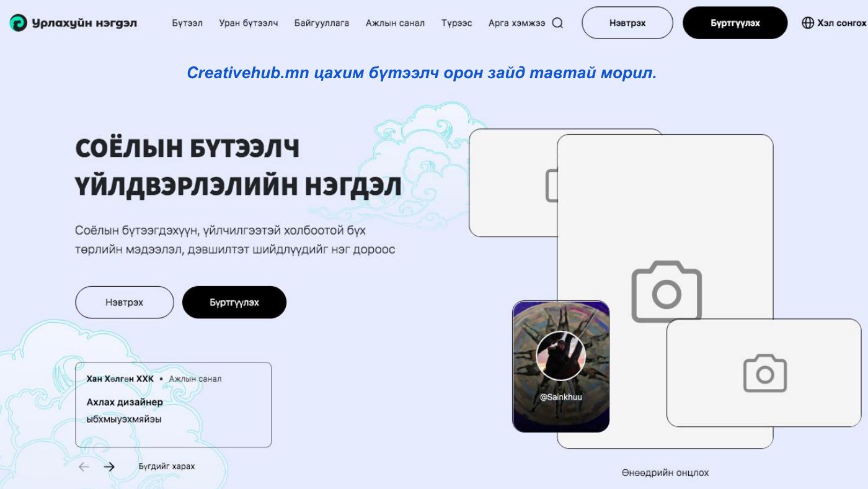Open the Ахлах дизайнер job card
The width and height of the screenshot is (868, 489).
[173, 405]
